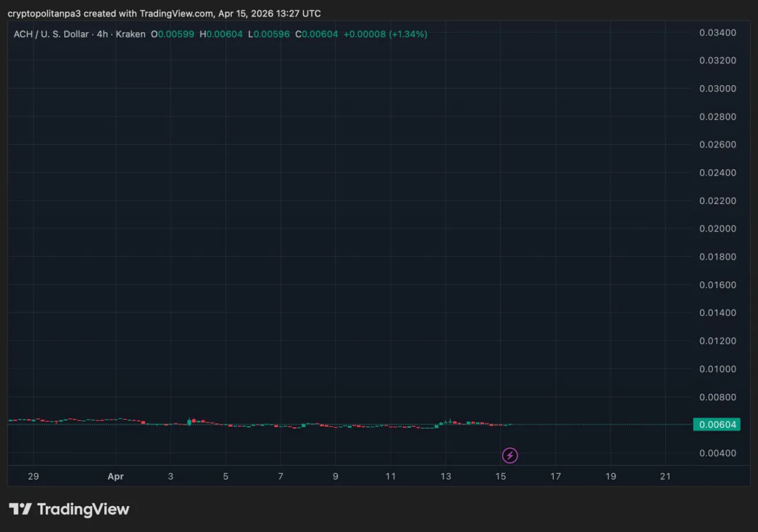Click the 0.01000 price axis label
This screenshot has width=758, height=532.
click(718, 369)
